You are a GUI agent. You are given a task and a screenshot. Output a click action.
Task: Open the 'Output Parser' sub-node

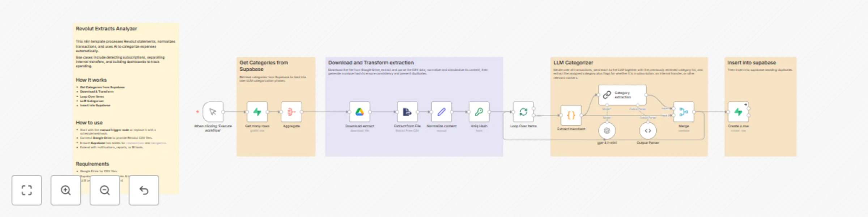(648, 131)
